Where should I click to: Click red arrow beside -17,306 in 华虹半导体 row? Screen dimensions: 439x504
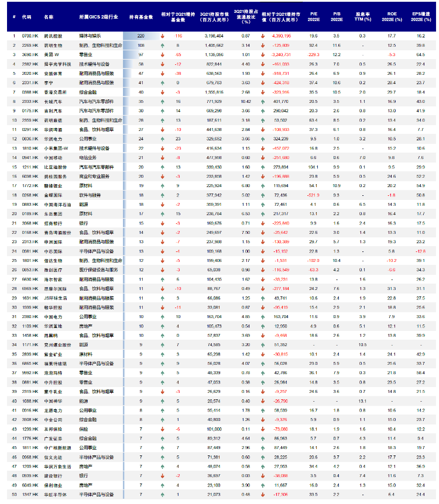(263, 495)
